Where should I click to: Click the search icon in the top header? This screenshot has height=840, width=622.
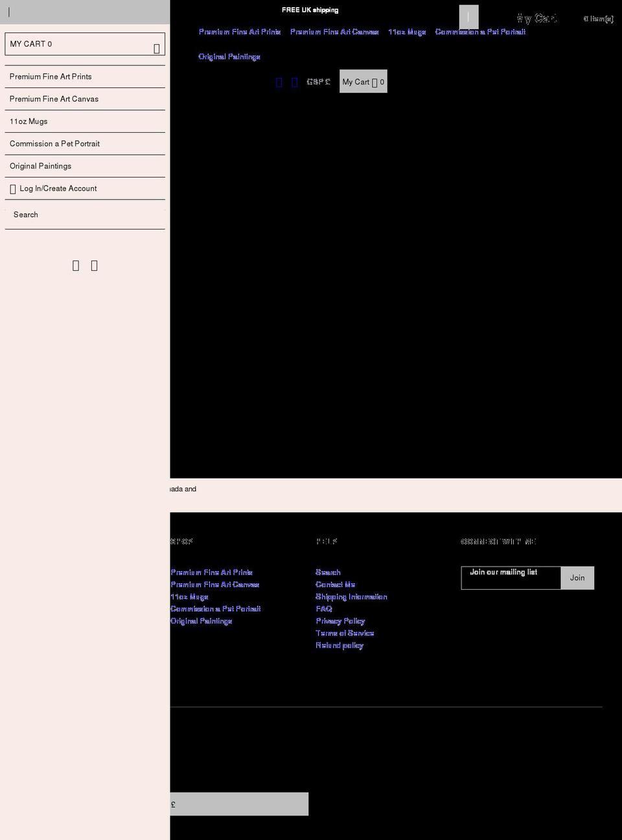point(279,82)
